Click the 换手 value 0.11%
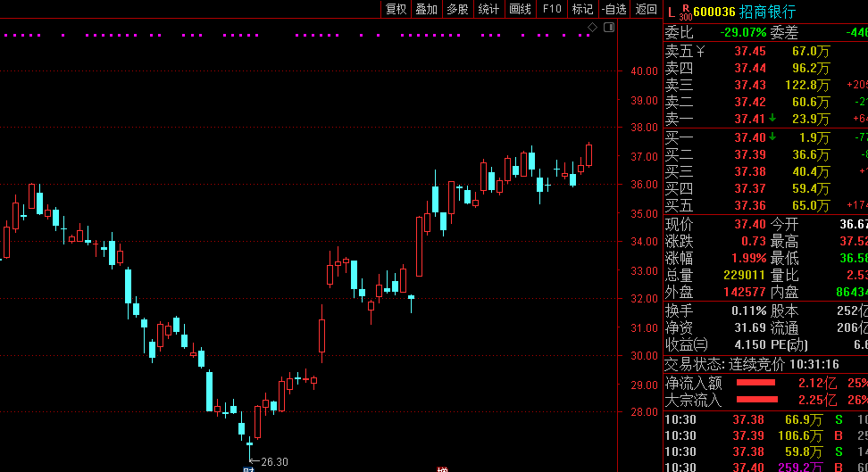The height and width of the screenshot is (472, 868). coord(748,311)
